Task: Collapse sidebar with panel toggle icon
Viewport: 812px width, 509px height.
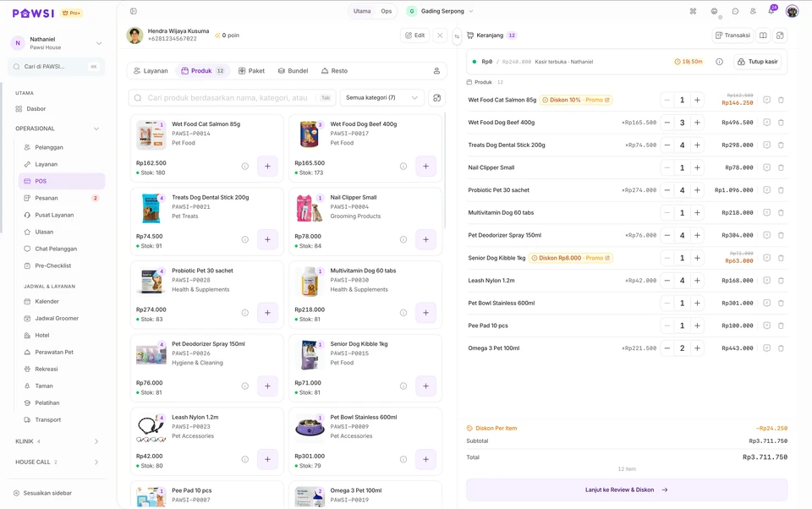Action: tap(134, 11)
